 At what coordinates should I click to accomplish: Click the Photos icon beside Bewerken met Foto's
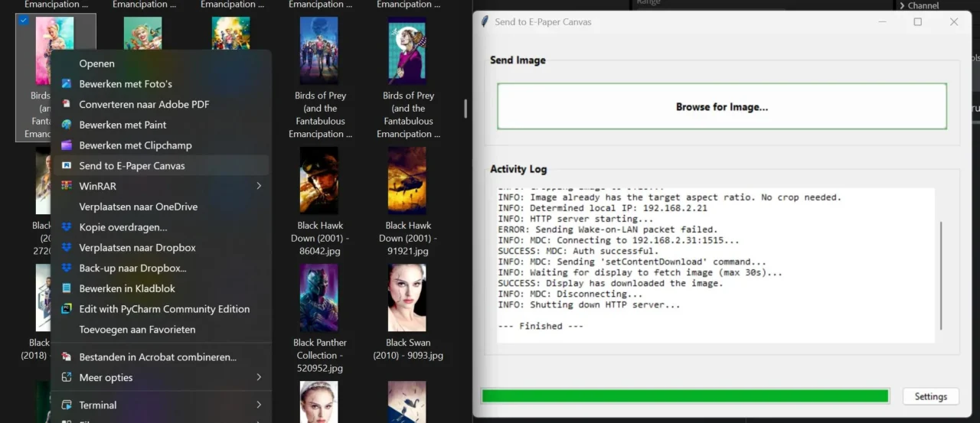click(67, 84)
